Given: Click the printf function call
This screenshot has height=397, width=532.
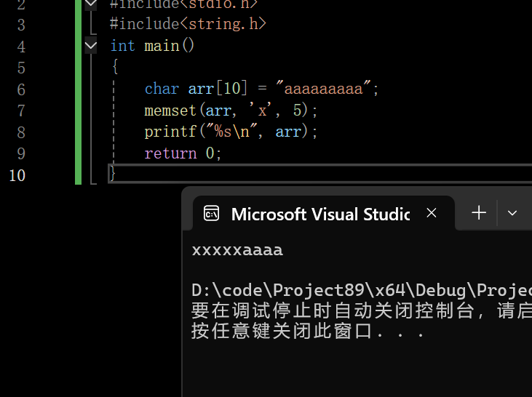Looking at the screenshot, I should (x=170, y=132).
